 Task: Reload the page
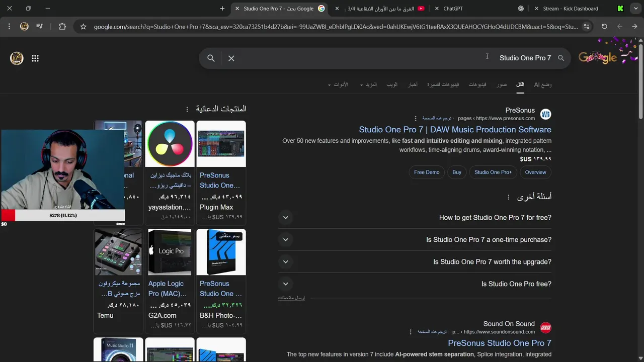click(604, 27)
